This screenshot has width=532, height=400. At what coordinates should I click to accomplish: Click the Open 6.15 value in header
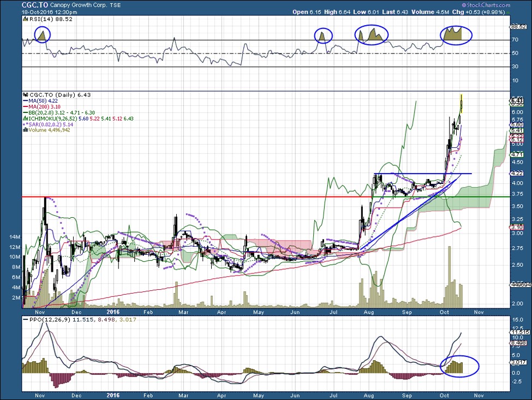click(307, 12)
